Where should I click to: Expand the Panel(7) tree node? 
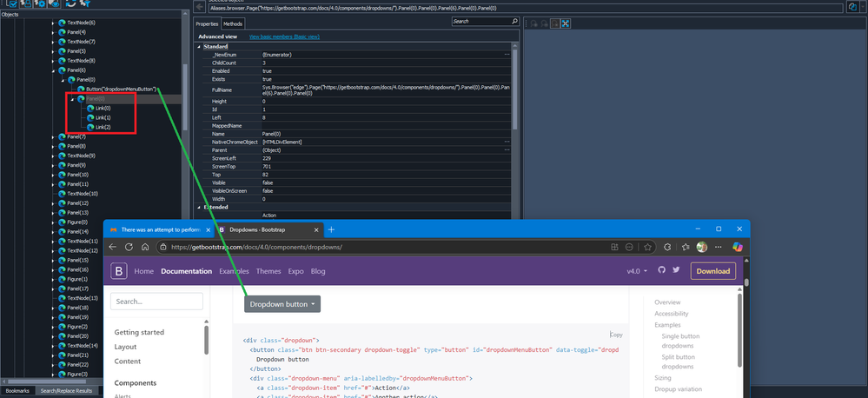coord(54,136)
